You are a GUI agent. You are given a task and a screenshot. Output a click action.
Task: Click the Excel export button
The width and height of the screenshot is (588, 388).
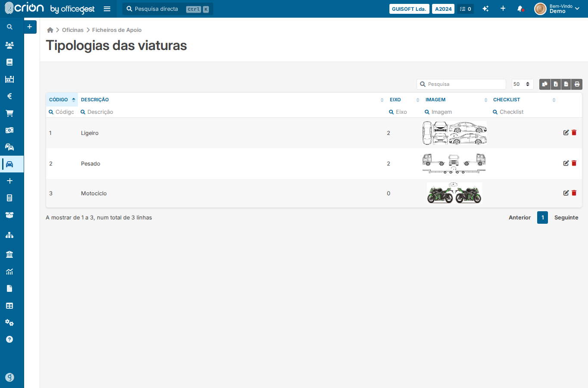[x=556, y=84]
